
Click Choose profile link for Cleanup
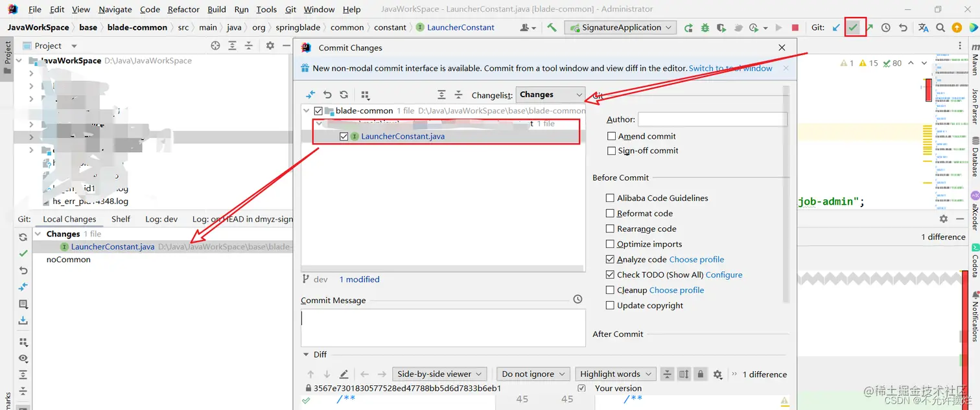(x=677, y=290)
